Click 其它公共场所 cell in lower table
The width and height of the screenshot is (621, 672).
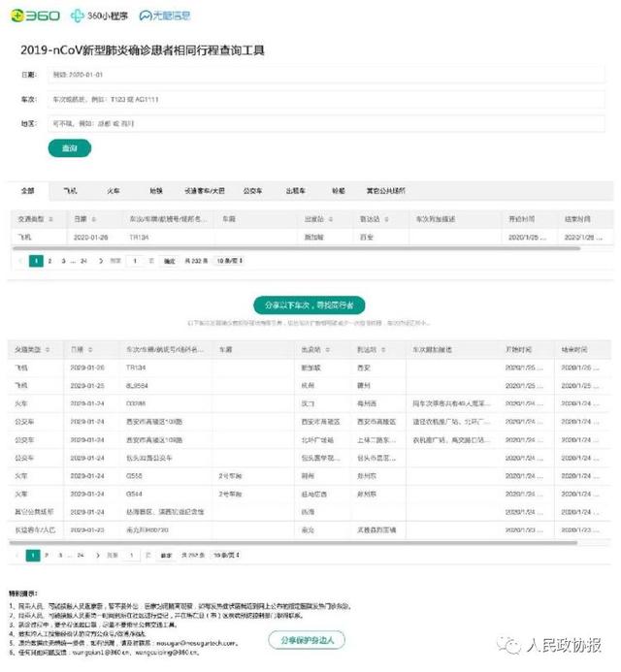pos(34,512)
